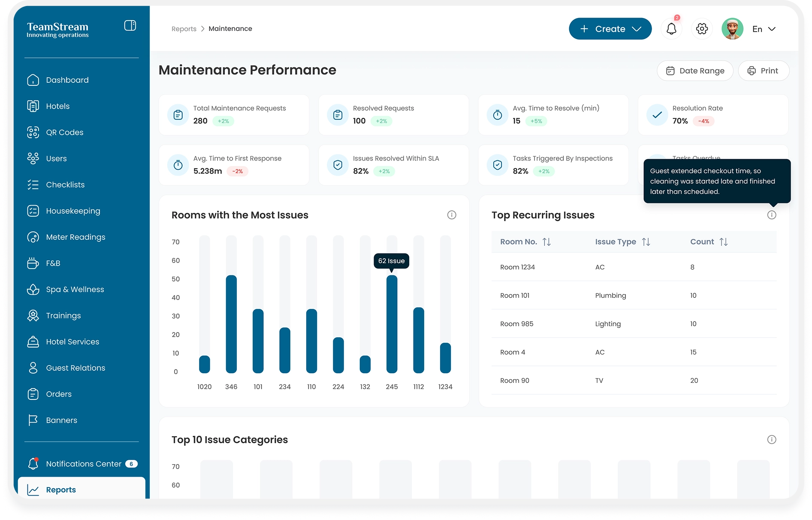Sort the table by Count

point(724,242)
